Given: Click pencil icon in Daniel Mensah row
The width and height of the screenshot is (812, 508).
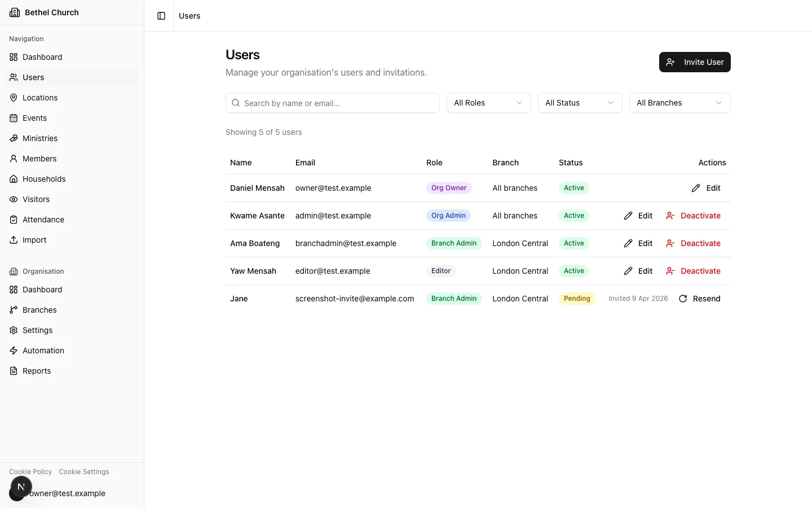Looking at the screenshot, I should pyautogui.click(x=696, y=188).
